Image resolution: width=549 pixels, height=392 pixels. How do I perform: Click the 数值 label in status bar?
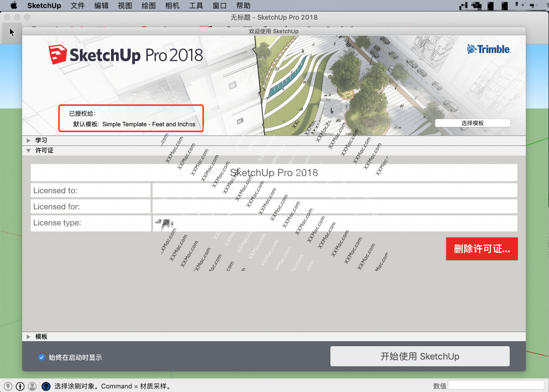click(x=440, y=386)
